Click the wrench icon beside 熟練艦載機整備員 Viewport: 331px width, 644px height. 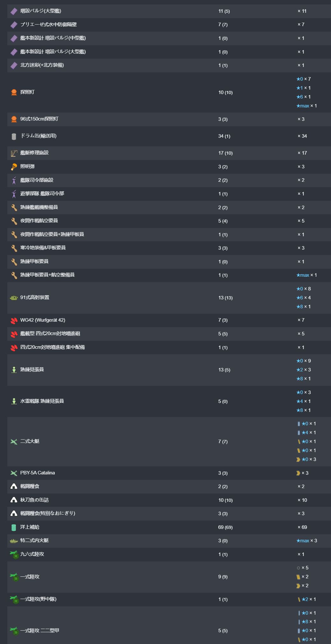(x=14, y=208)
